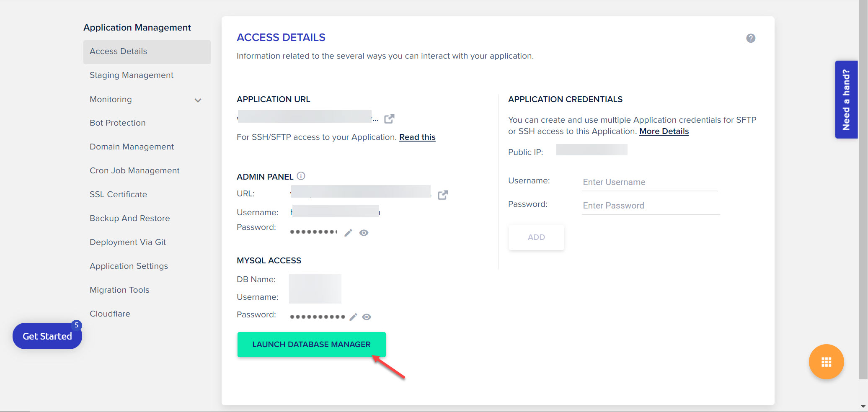Focus the Enter Password field
The height and width of the screenshot is (412, 868).
pos(651,206)
